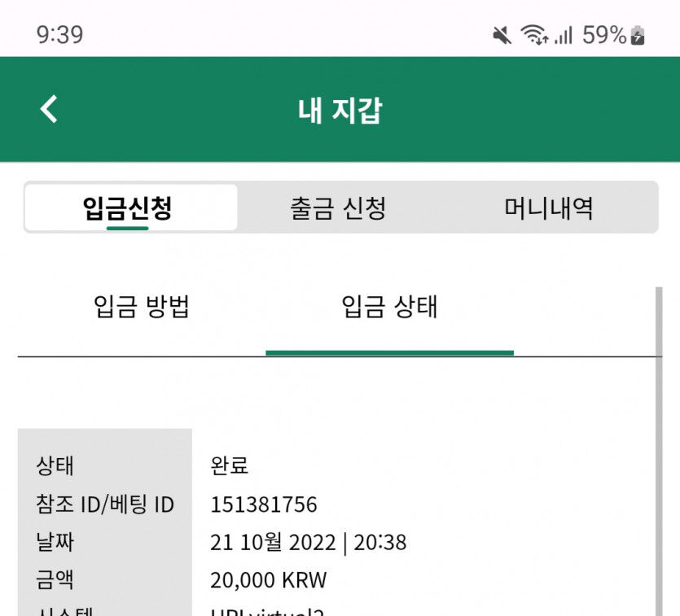Tap the amount 20,000 KRW

[x=269, y=579]
